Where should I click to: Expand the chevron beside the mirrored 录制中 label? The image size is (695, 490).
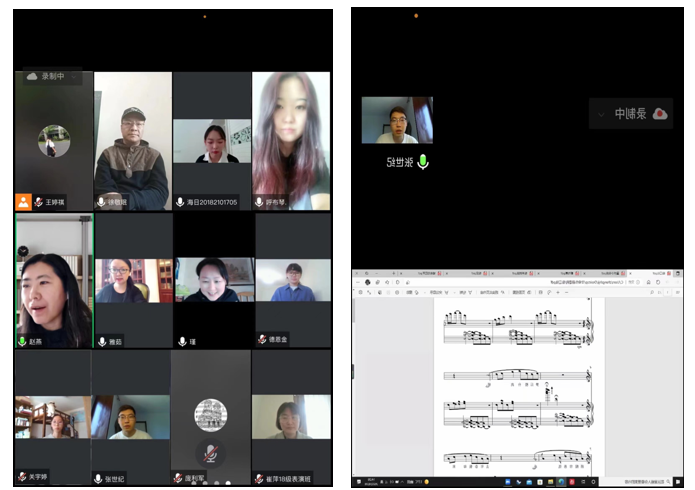point(601,114)
